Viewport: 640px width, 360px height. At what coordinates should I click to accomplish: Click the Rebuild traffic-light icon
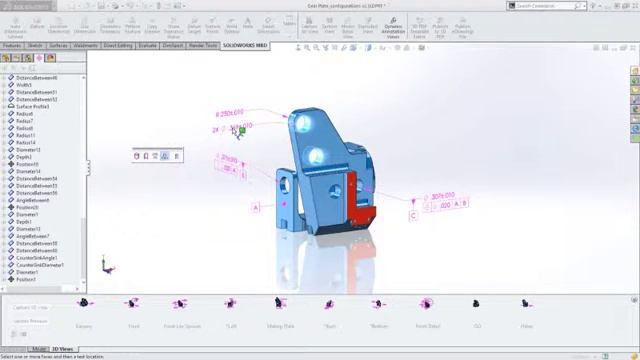[159, 6]
